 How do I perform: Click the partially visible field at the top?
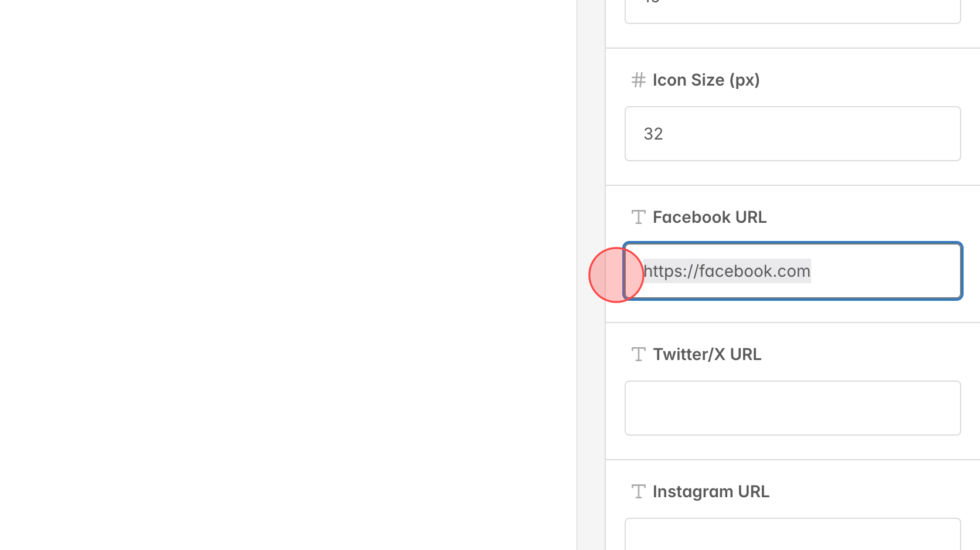[792, 9]
